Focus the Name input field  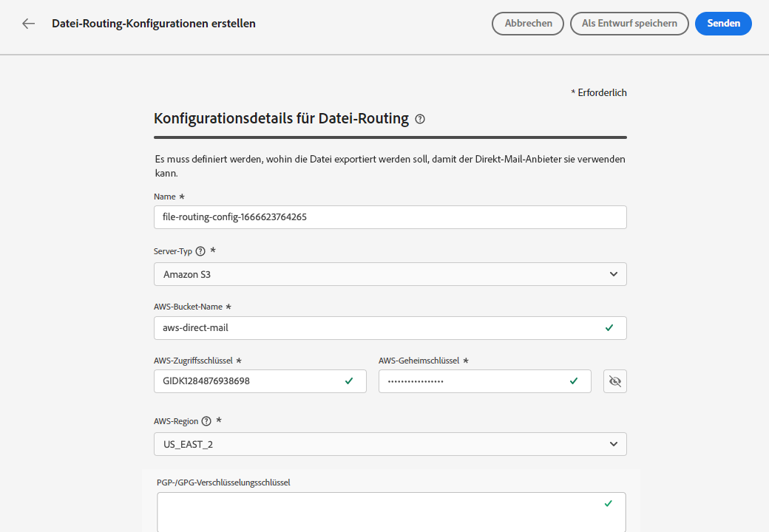(390, 217)
